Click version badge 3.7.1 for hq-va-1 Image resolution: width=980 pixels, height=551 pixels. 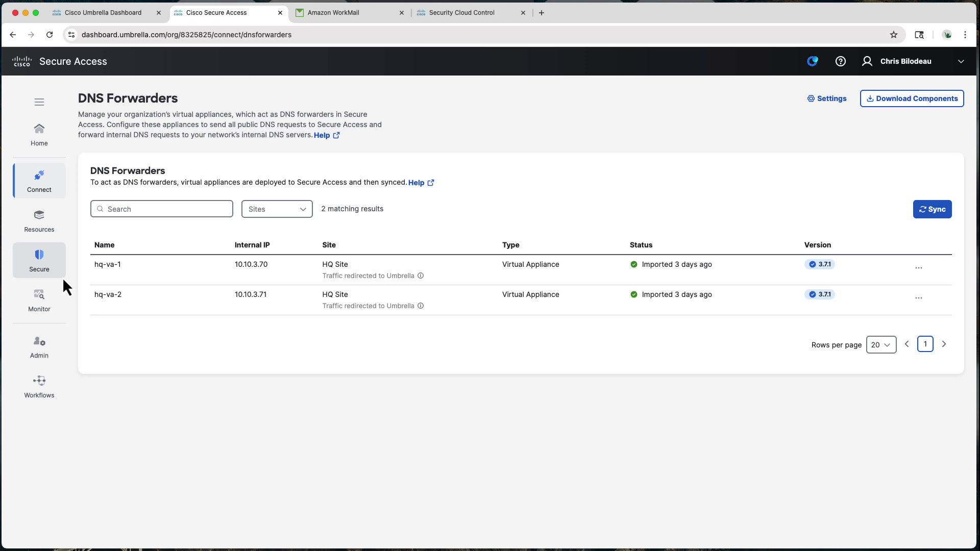820,264
